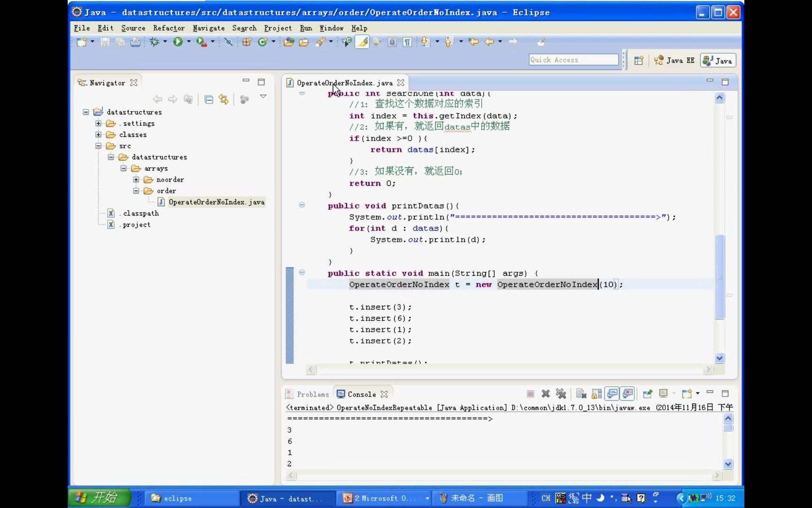Click the Next Annotation icon
Viewport: 812px width, 508px height.
425,42
